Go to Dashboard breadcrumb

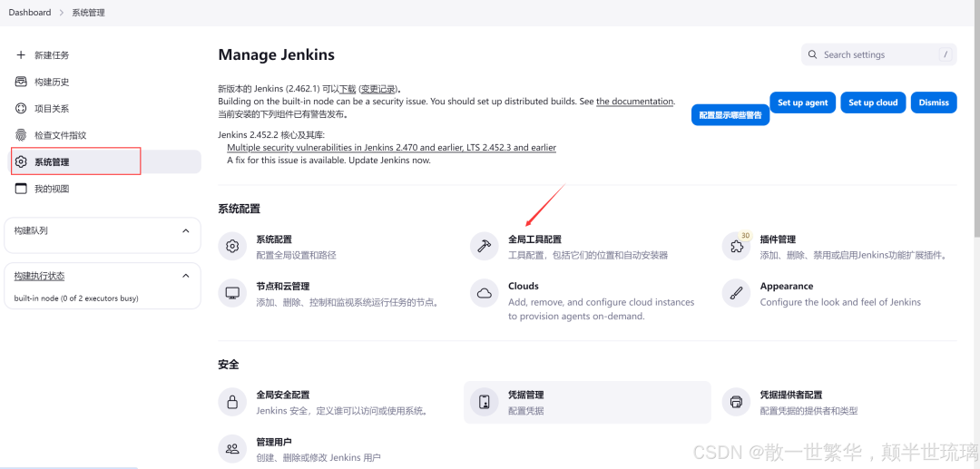tap(30, 13)
